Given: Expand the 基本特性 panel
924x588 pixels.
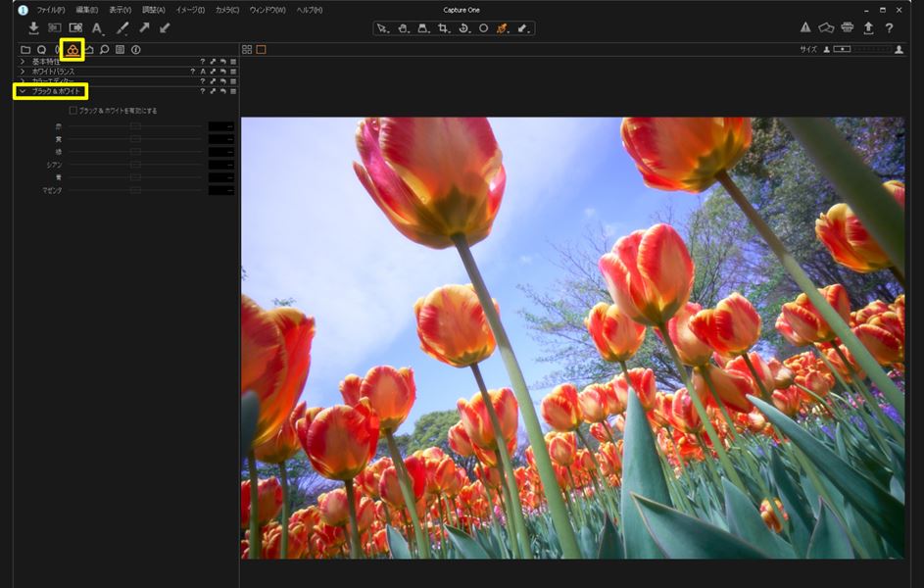Looking at the screenshot, I should click(23, 62).
